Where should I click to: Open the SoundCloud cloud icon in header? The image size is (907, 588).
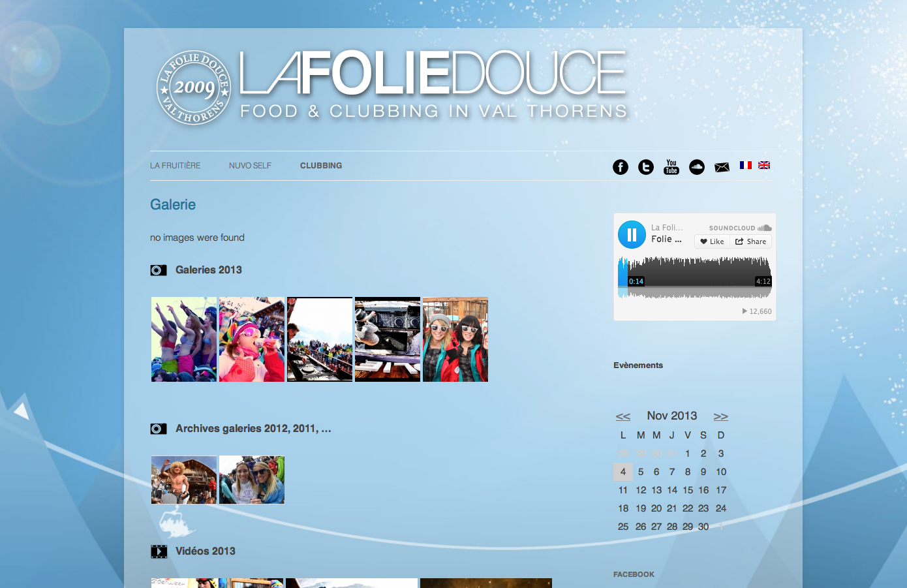click(x=697, y=167)
